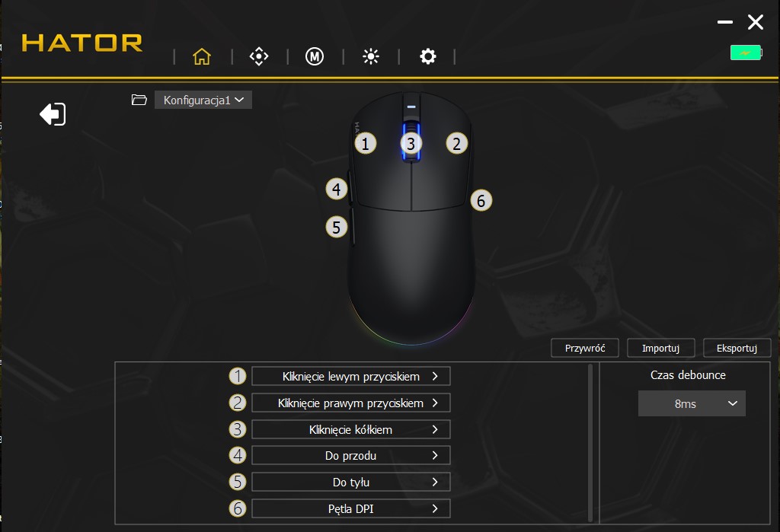Expand the Czas debounce 8ms dropdown
Image resolution: width=780 pixels, height=532 pixels.
click(x=692, y=403)
